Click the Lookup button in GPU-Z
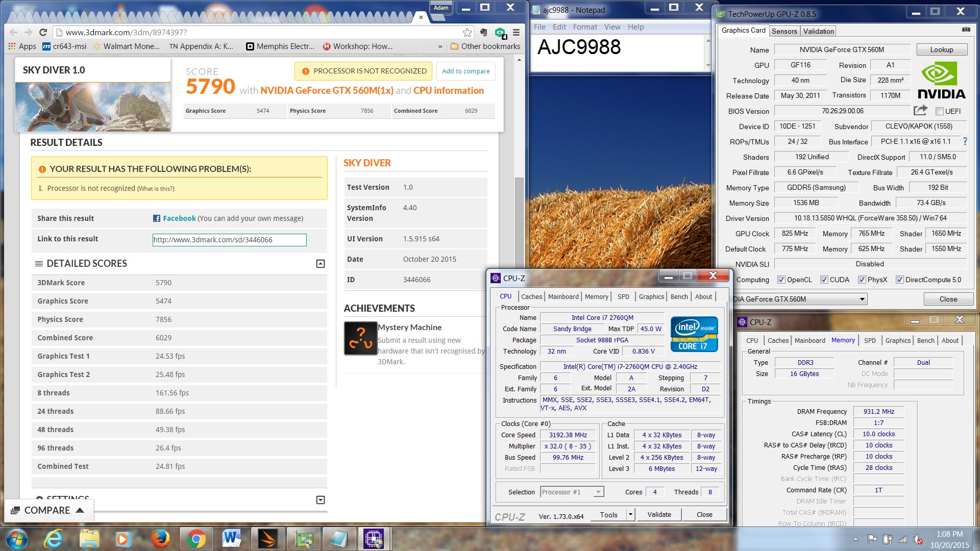Viewport: 980px width, 551px height. point(942,49)
